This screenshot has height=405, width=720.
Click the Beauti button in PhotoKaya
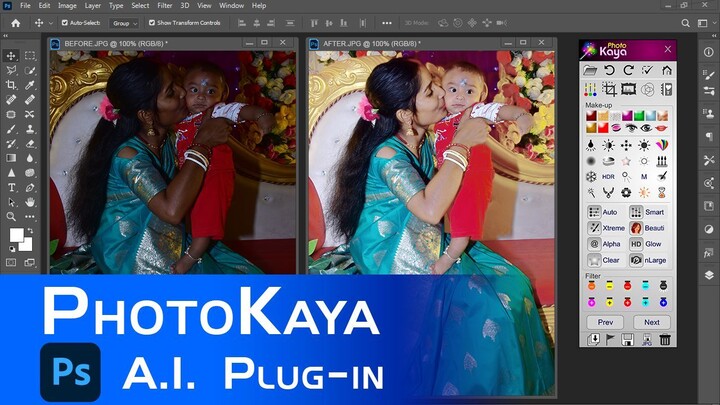[647, 228]
